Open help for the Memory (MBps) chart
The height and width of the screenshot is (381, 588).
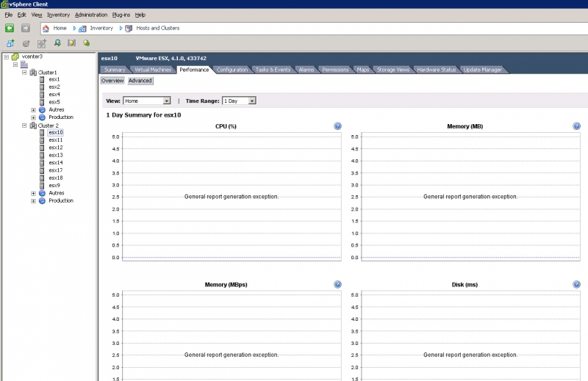pos(337,284)
